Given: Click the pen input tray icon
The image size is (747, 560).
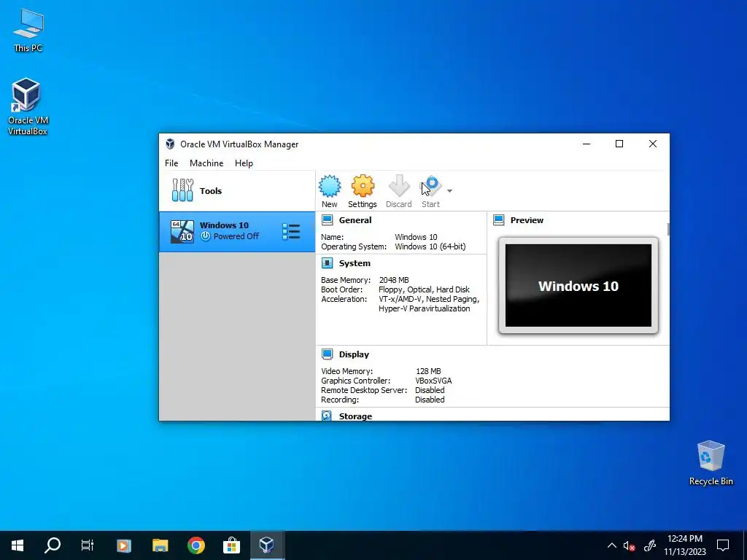Looking at the screenshot, I should pyautogui.click(x=650, y=545).
